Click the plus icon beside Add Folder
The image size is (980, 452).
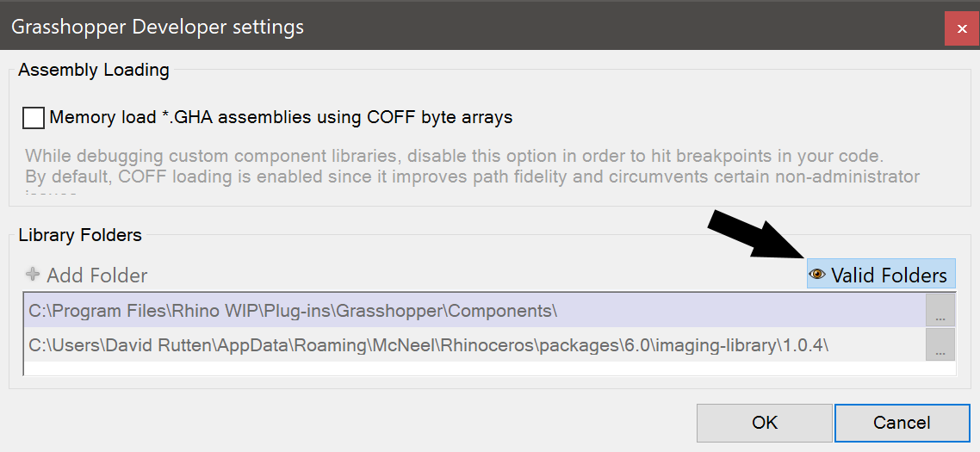[34, 275]
